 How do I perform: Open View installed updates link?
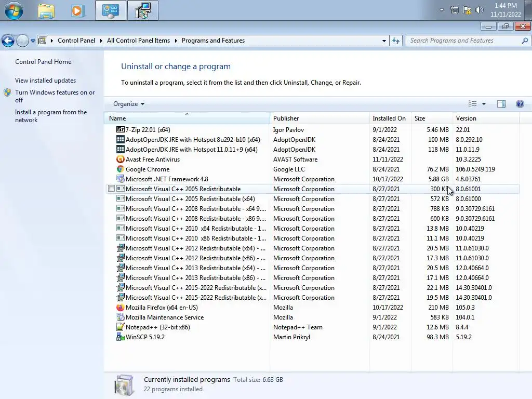tap(46, 81)
